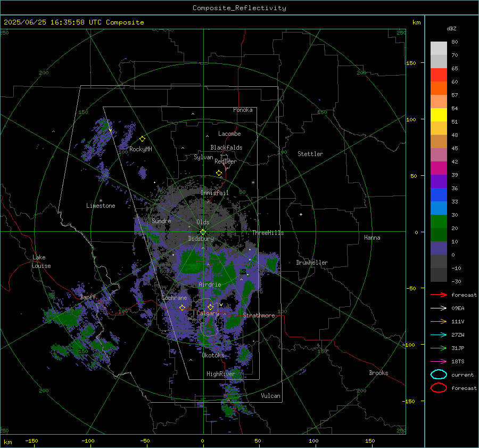Click the Banff town label
This screenshot has height=448, width=479.
(88, 297)
